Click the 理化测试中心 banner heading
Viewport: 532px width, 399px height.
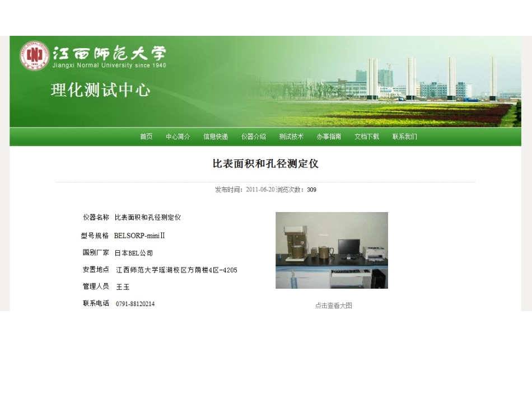pyautogui.click(x=100, y=90)
